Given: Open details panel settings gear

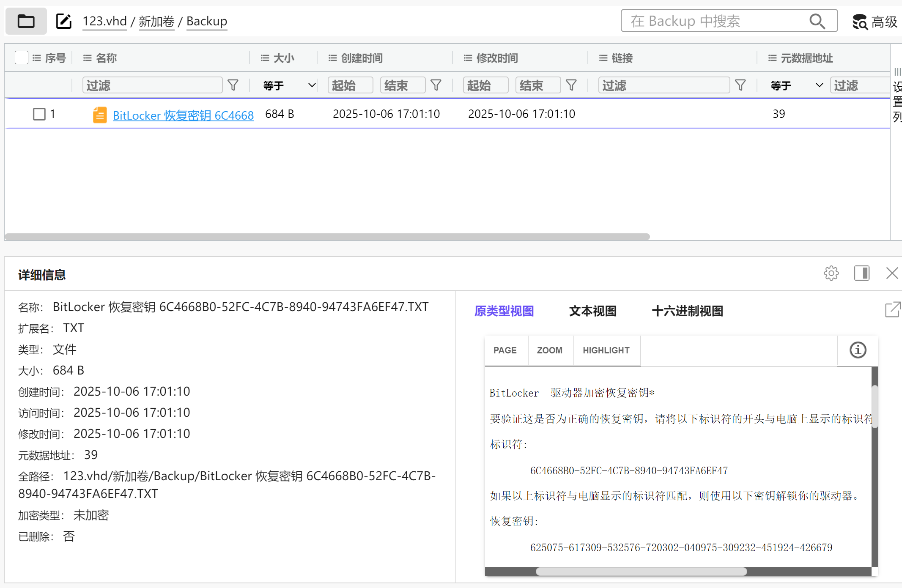Looking at the screenshot, I should click(831, 273).
